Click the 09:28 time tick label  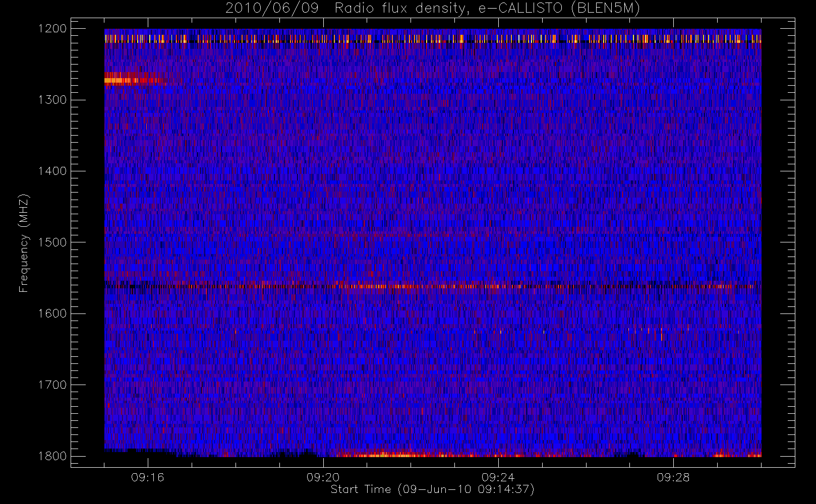673,477
